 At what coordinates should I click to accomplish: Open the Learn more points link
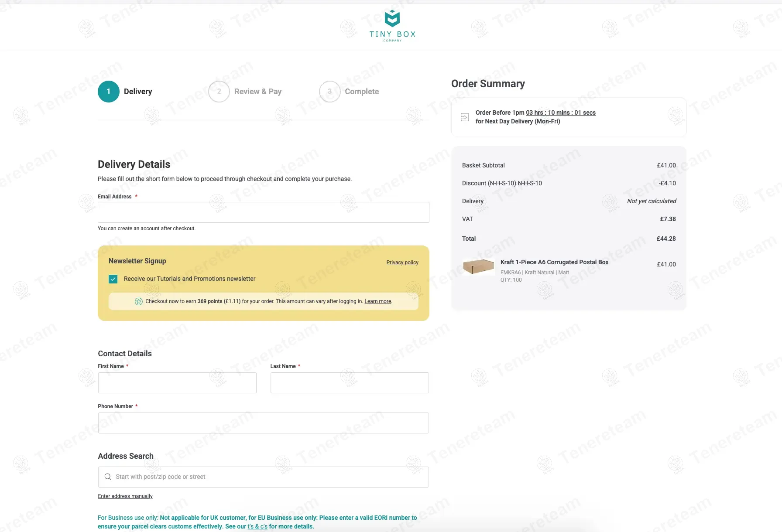point(378,301)
